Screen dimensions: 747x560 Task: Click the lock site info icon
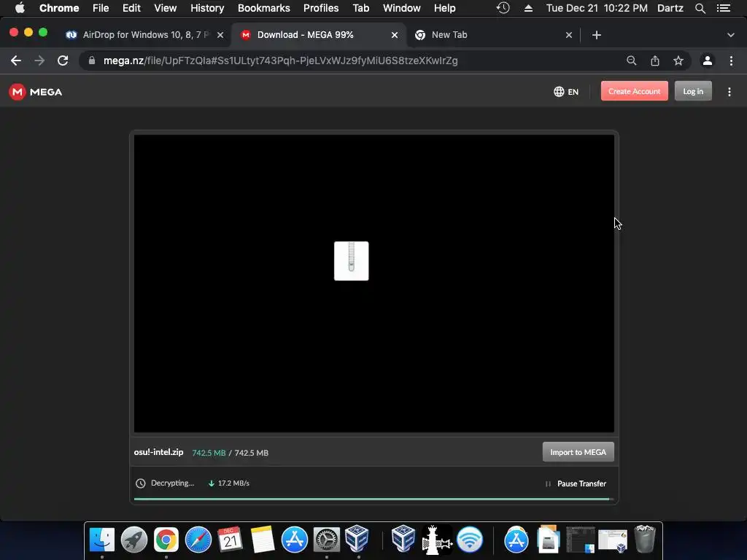(x=92, y=61)
